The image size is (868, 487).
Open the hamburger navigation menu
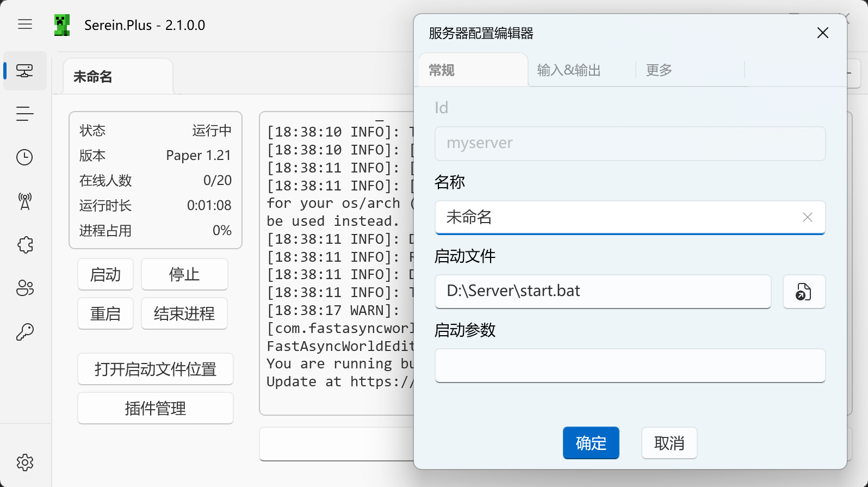(x=25, y=24)
